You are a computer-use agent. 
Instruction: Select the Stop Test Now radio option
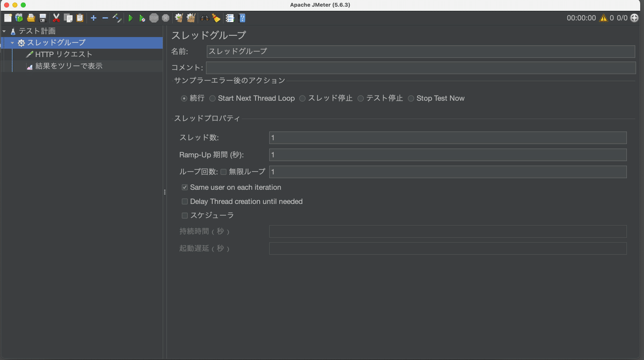411,98
